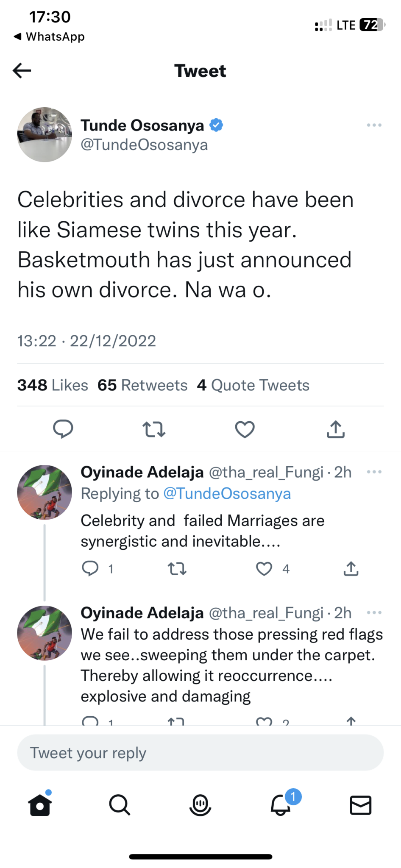
Task: Tap the 'Tweet your reply' field
Action: tap(200, 753)
